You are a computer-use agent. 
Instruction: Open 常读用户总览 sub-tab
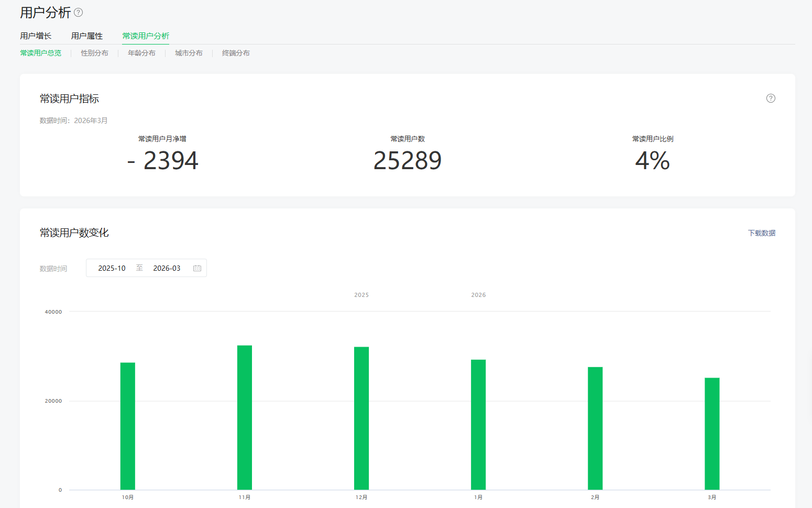tap(41, 53)
